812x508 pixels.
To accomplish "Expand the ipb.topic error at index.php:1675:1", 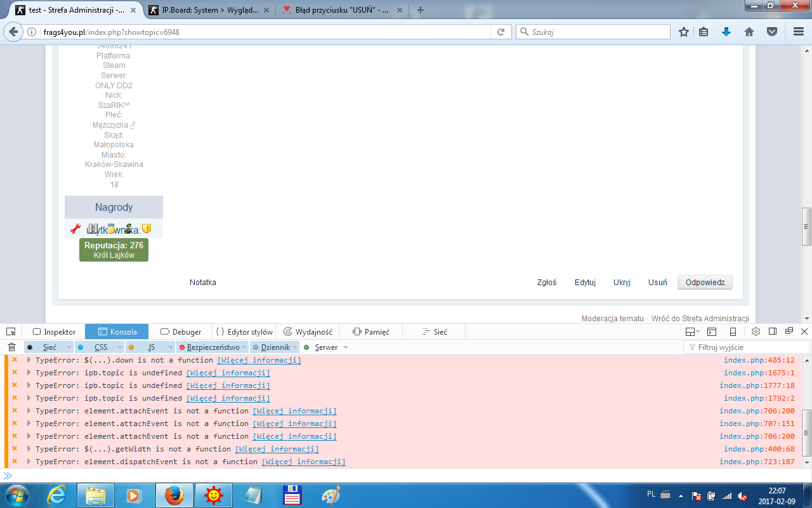I will pos(29,373).
